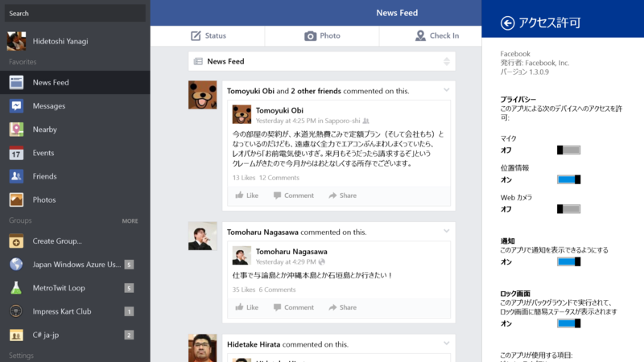Open Hidetoshi Yanagi profile thumbnail

point(16,41)
